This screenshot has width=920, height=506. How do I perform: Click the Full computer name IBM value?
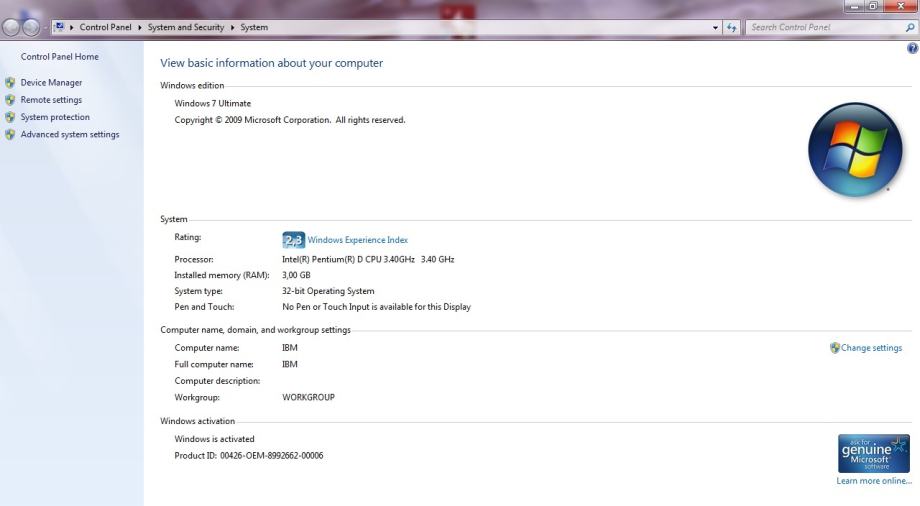tap(290, 364)
